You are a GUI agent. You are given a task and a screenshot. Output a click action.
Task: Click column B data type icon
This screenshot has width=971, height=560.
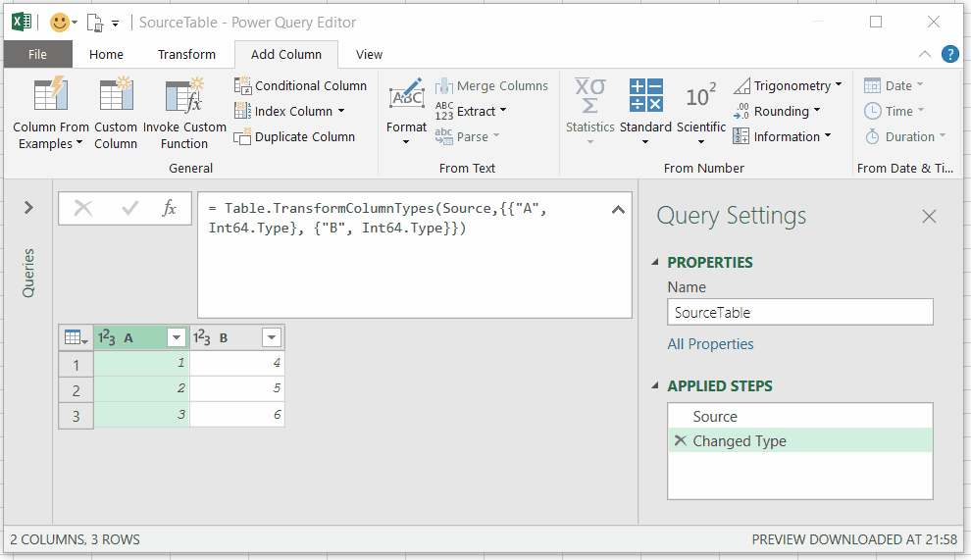(202, 337)
